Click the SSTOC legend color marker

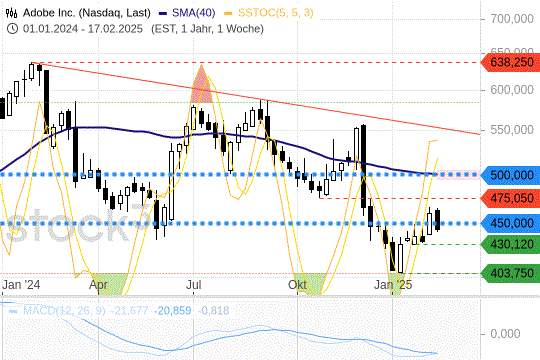228,14
